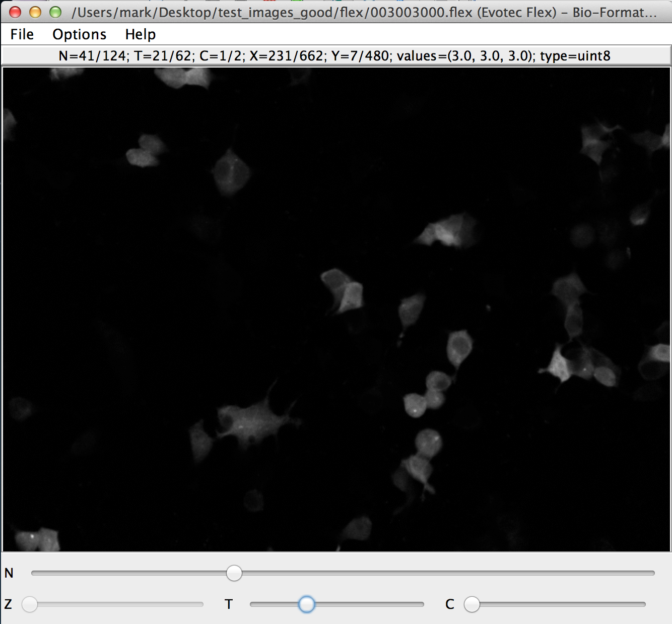Click the N slider handle
The image size is (672, 624).
[234, 573]
